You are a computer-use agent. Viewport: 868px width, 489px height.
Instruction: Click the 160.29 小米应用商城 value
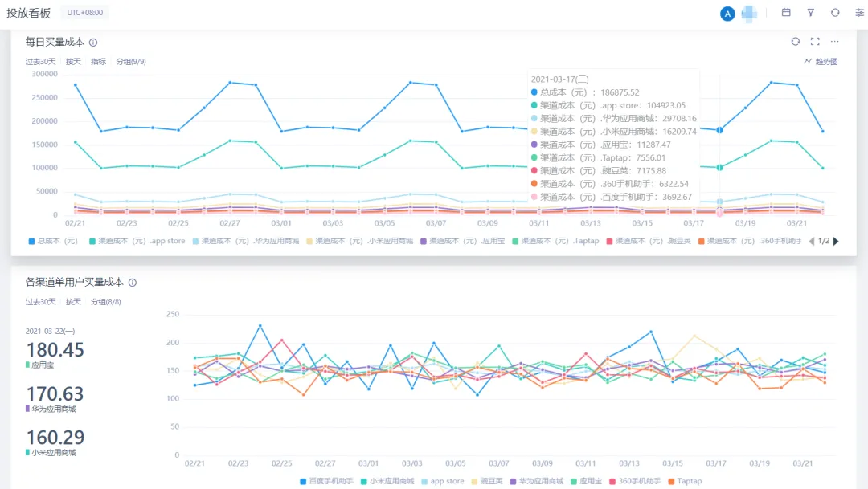click(55, 438)
